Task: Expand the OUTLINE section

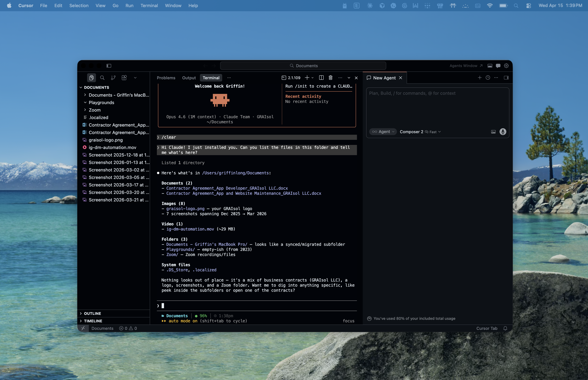Action: pos(92,313)
